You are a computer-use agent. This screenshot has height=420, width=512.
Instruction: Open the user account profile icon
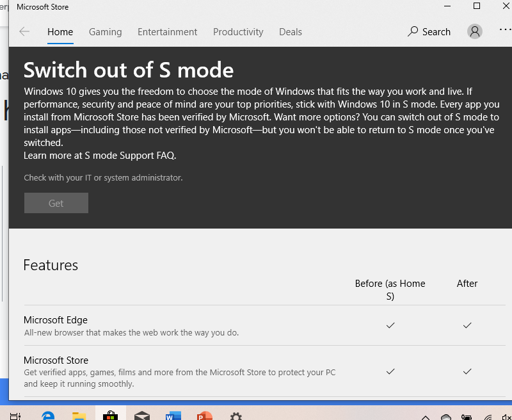[x=474, y=31]
